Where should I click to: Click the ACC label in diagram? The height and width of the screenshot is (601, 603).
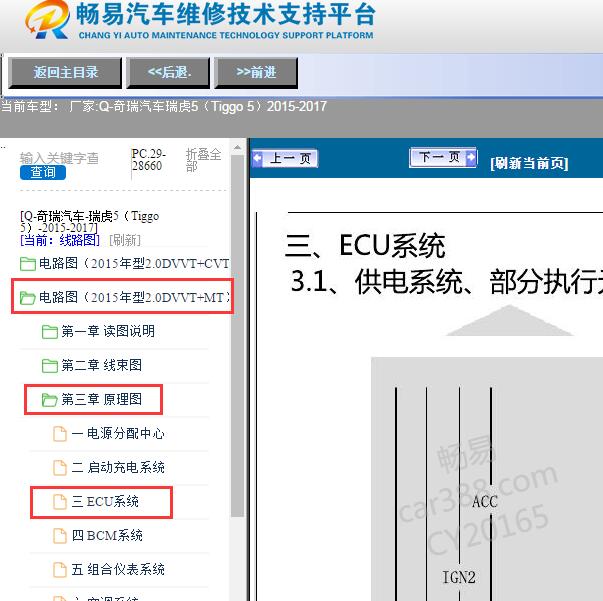tap(485, 501)
